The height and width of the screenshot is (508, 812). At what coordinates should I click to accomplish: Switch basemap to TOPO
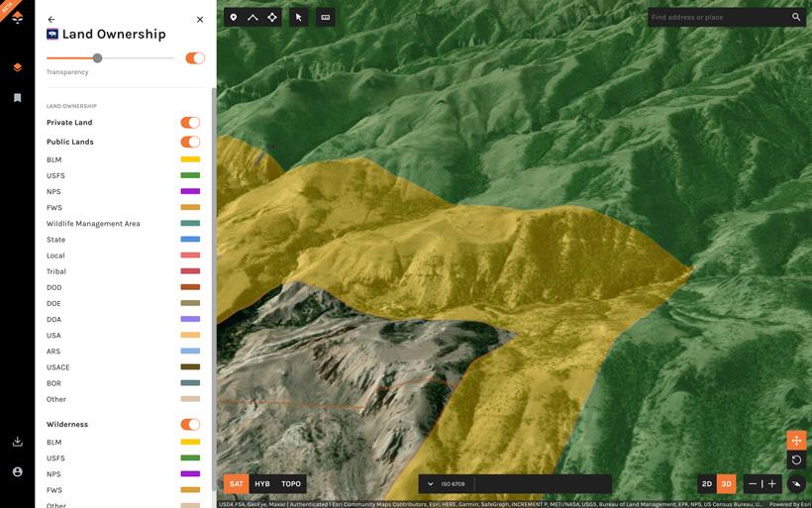[x=291, y=484]
